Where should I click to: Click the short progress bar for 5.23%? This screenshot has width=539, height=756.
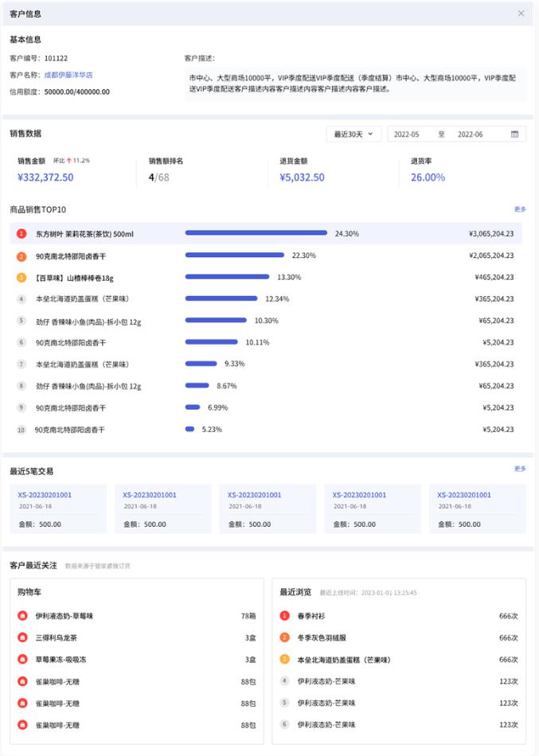[x=189, y=429]
